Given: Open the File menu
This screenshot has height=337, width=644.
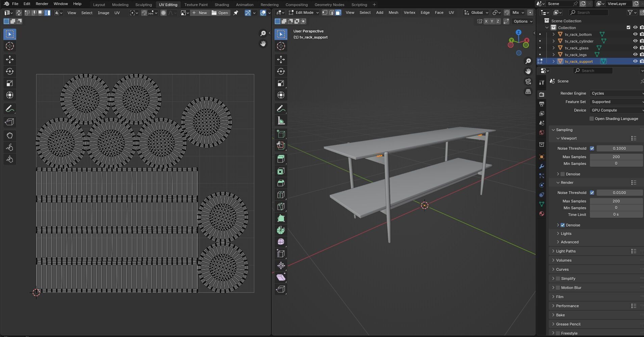Looking at the screenshot, I should [15, 4].
